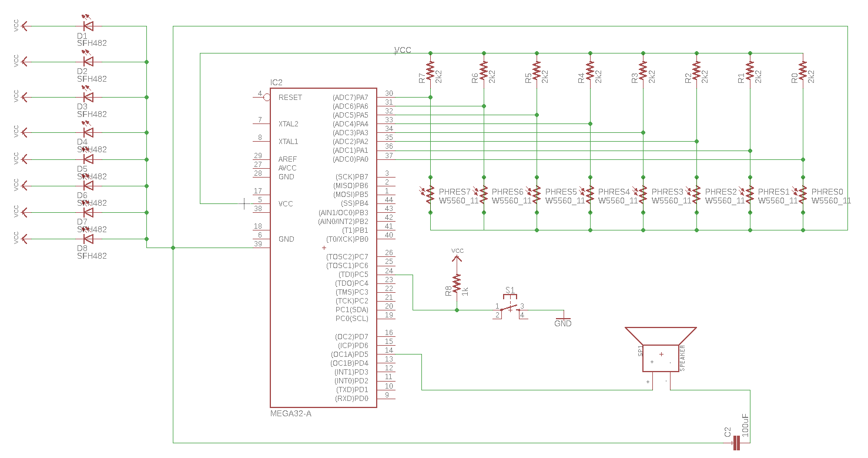Click the AREF pin label
The image size is (868, 458).
[287, 159]
